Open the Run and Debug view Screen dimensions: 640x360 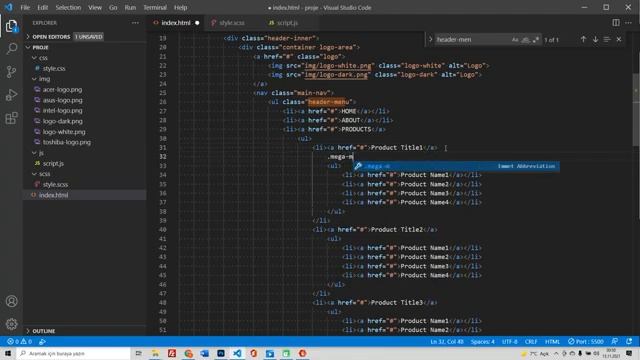(11, 95)
